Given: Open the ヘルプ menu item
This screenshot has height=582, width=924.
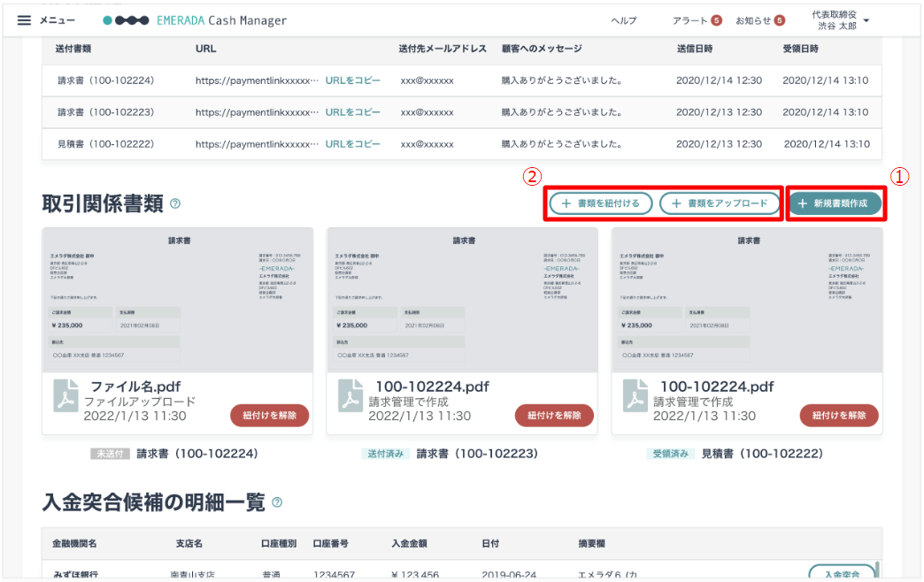Looking at the screenshot, I should click(623, 20).
